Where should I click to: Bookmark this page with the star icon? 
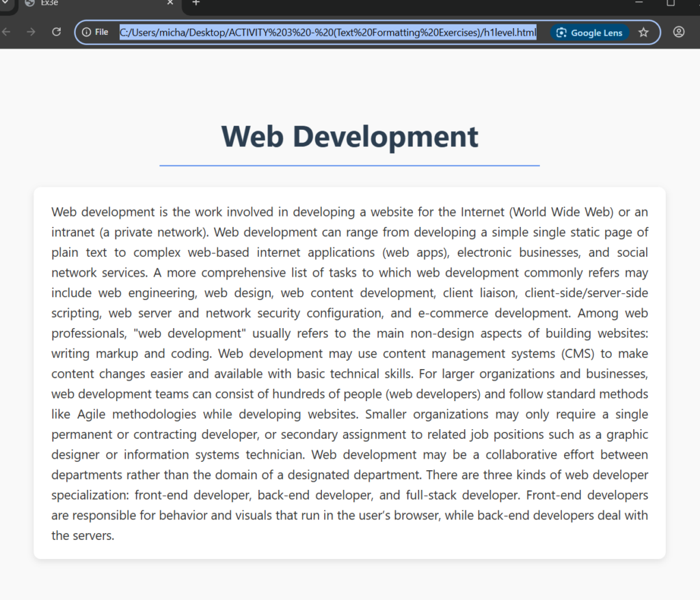pyautogui.click(x=643, y=32)
